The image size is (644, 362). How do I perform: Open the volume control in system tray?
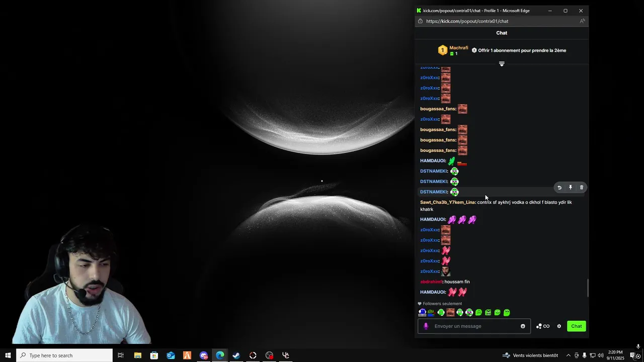point(600,355)
